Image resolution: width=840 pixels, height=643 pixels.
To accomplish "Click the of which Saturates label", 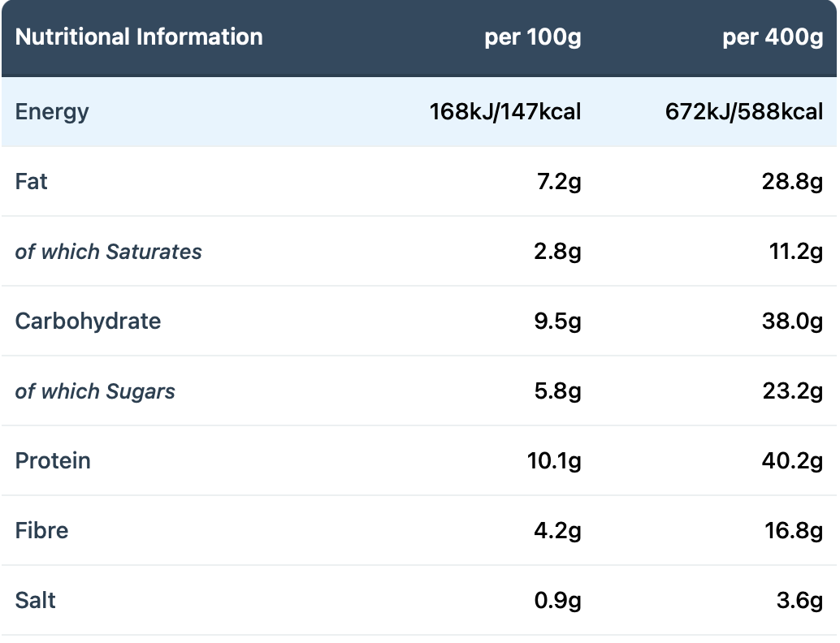I will point(108,252).
